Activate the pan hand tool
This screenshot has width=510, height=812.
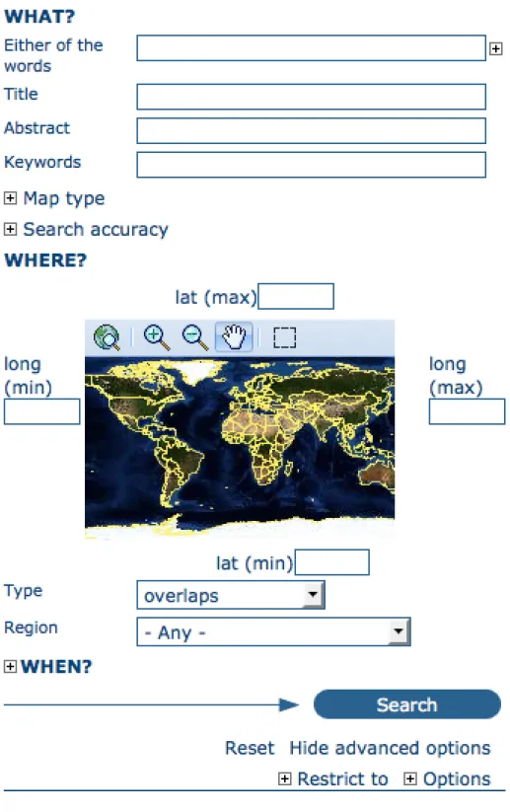234,337
